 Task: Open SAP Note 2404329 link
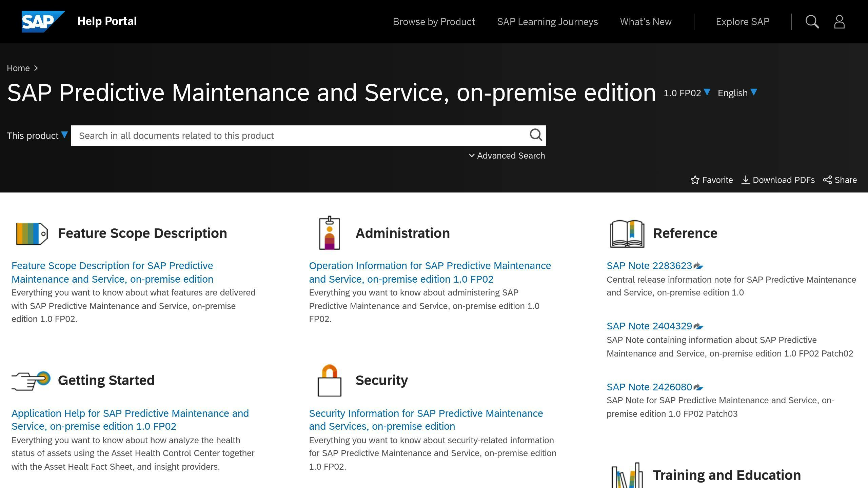click(649, 326)
